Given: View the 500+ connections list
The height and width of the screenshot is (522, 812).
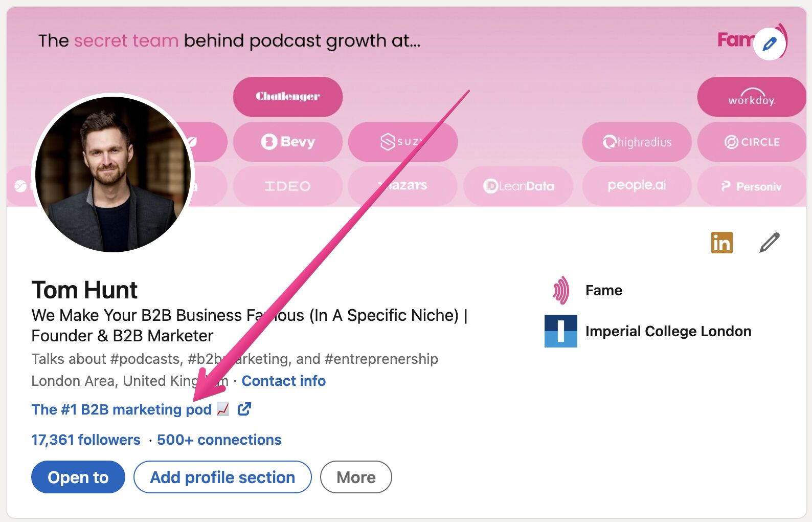Looking at the screenshot, I should [x=219, y=440].
